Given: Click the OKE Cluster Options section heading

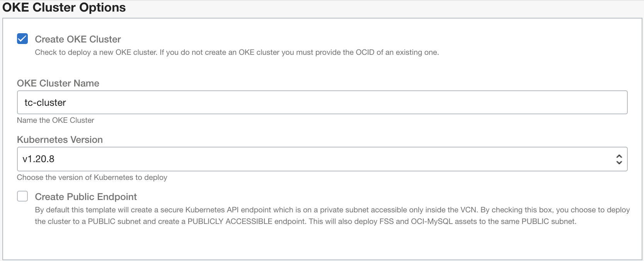Looking at the screenshot, I should tap(64, 7).
